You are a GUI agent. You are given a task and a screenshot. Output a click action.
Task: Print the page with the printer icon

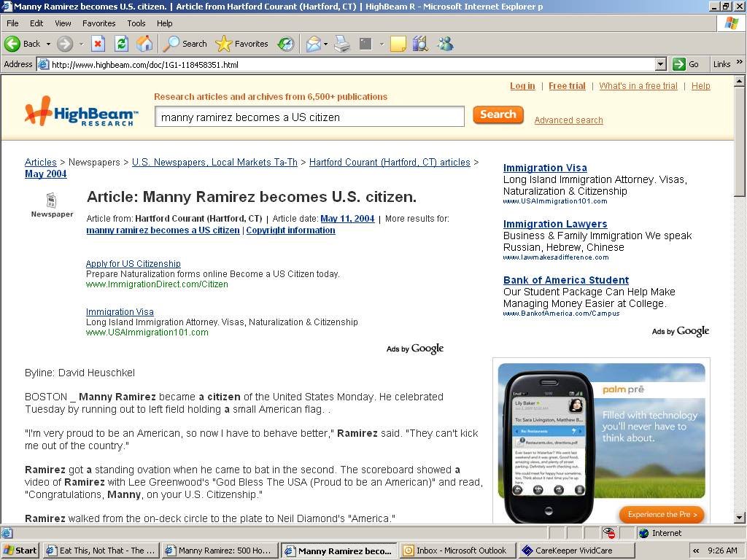[x=341, y=44]
